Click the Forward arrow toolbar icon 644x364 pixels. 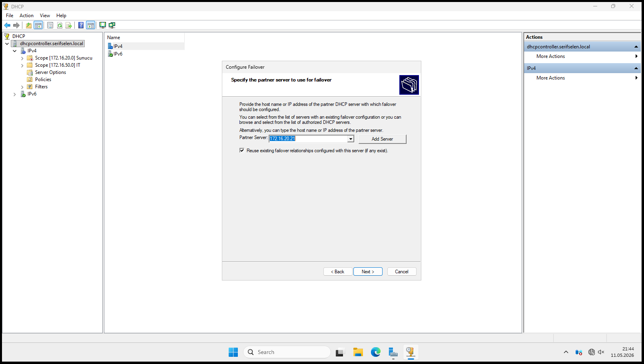(16, 25)
